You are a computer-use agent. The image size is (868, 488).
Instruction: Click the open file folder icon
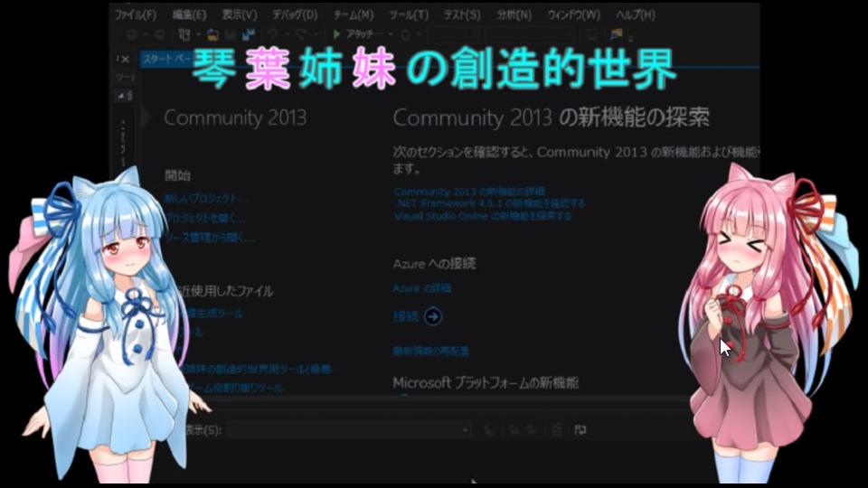pos(212,35)
